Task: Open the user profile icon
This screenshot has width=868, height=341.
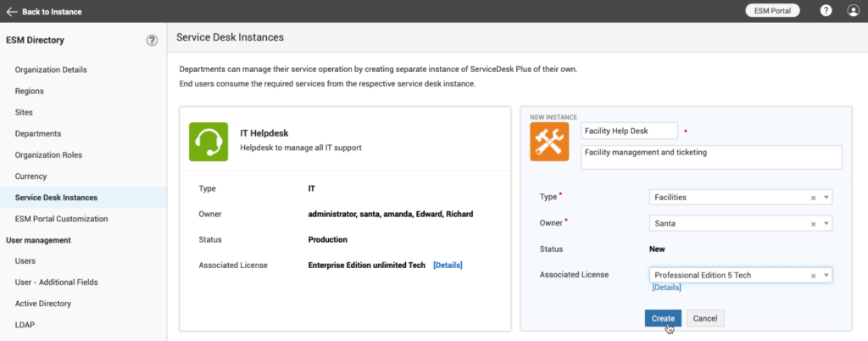Action: coord(853,10)
